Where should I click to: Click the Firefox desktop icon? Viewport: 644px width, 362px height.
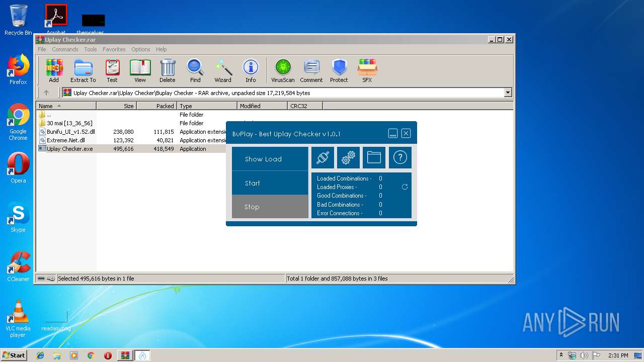pos(18,69)
